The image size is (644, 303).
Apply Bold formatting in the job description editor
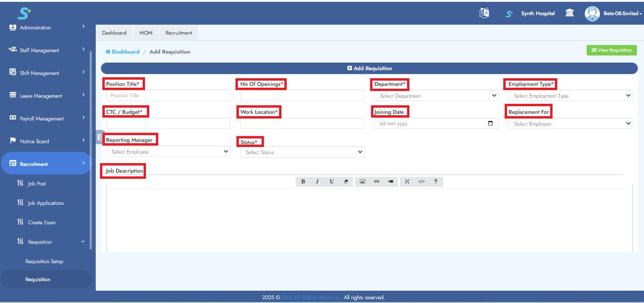coord(303,182)
